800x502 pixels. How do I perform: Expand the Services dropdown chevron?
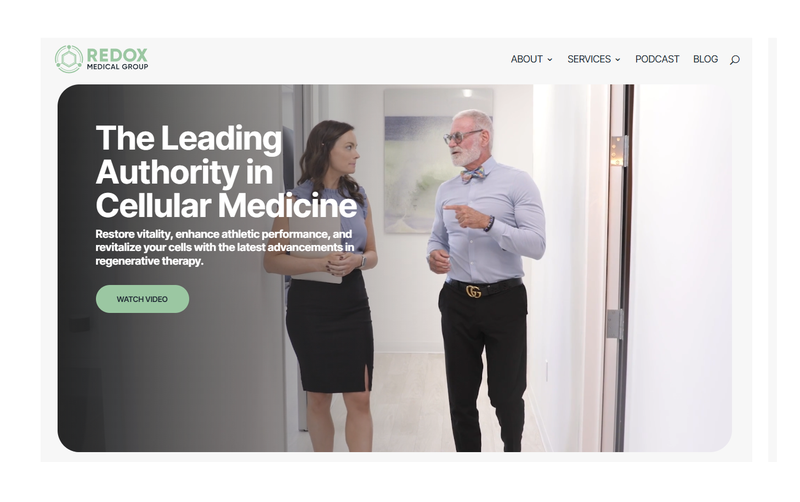click(x=618, y=60)
